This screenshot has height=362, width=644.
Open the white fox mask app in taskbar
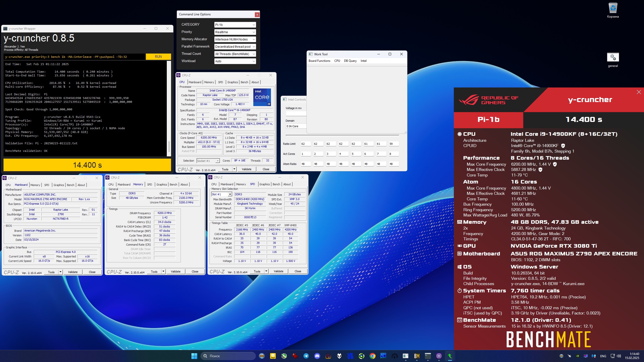click(x=339, y=356)
